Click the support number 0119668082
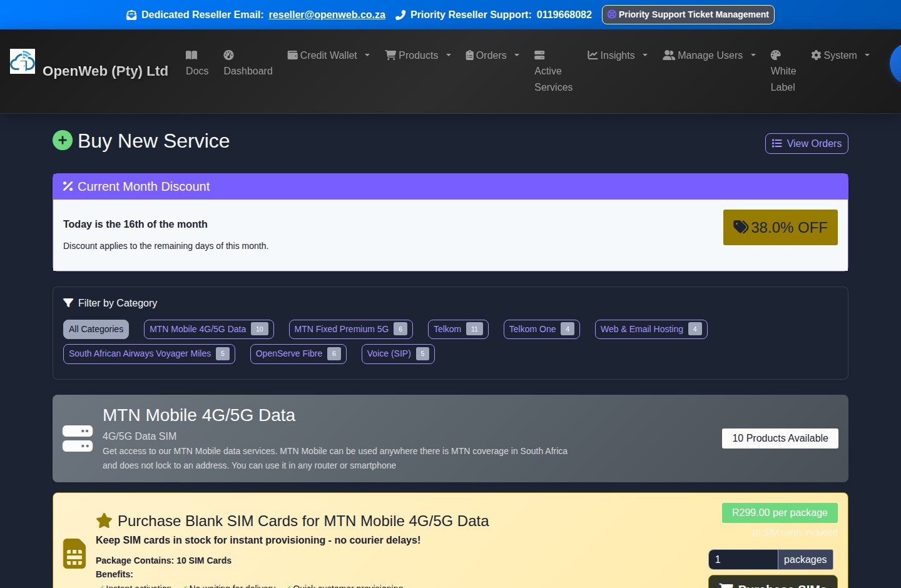 coord(564,14)
